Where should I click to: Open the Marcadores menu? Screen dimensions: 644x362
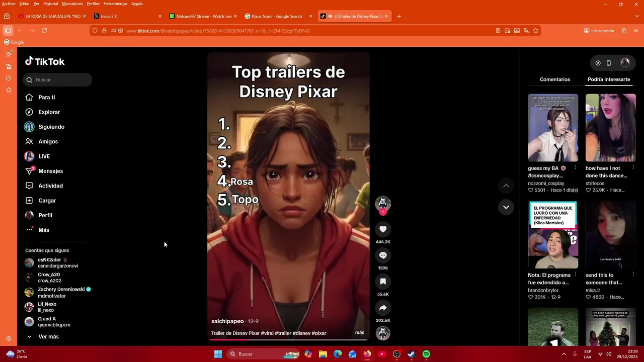[72, 4]
